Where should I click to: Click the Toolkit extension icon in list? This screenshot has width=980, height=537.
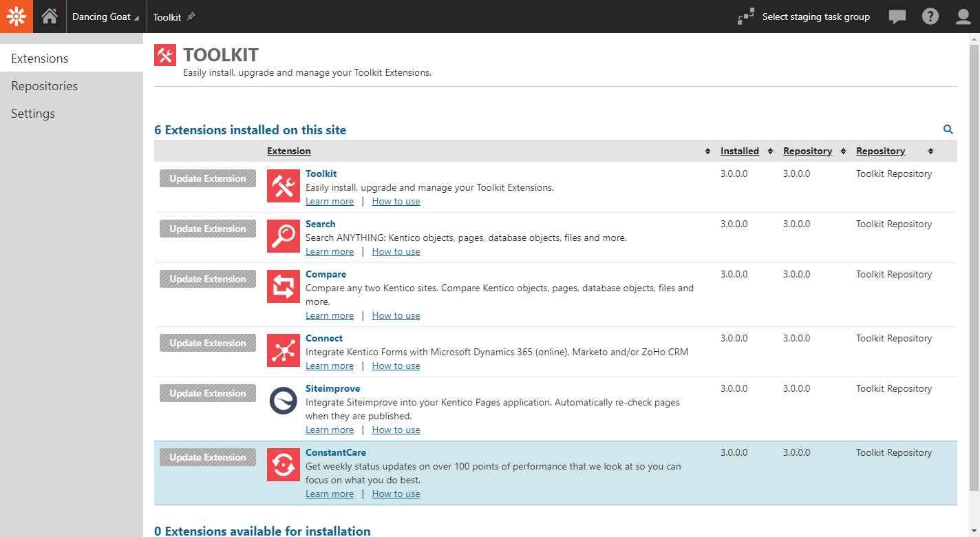click(284, 187)
